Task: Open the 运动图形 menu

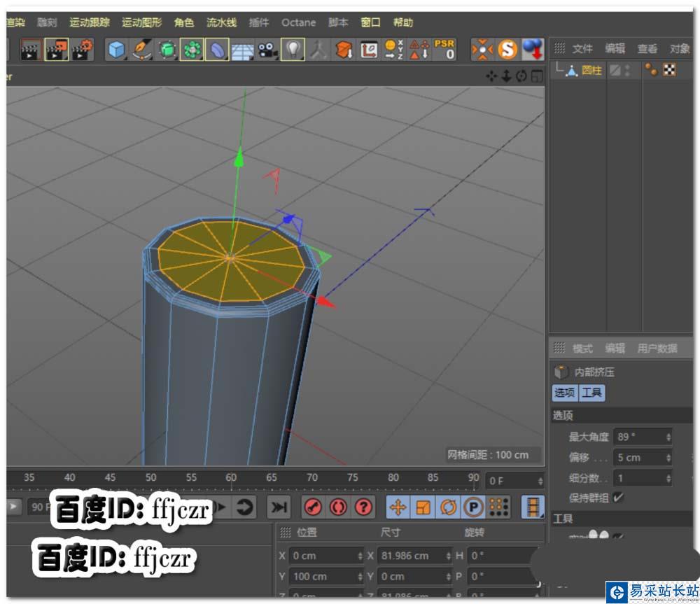Action: [x=142, y=22]
